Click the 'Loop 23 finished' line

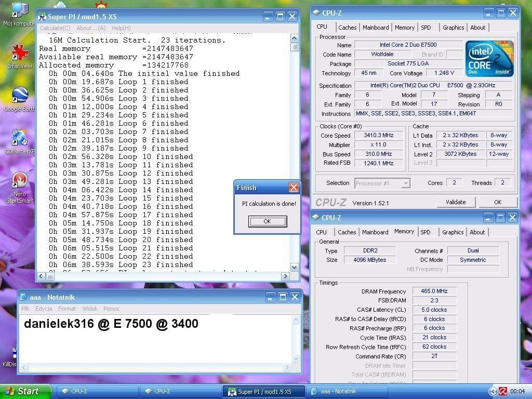coord(121,264)
